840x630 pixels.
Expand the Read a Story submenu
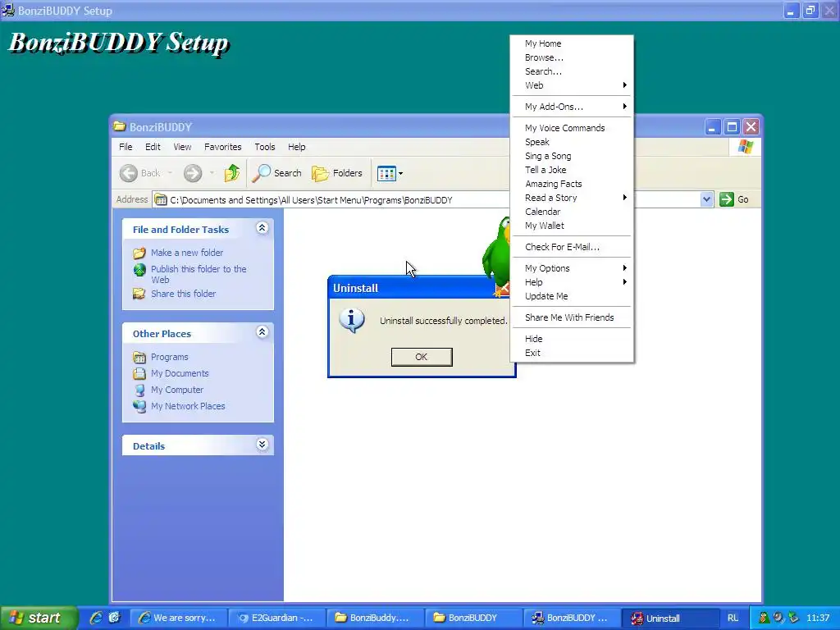click(x=572, y=198)
